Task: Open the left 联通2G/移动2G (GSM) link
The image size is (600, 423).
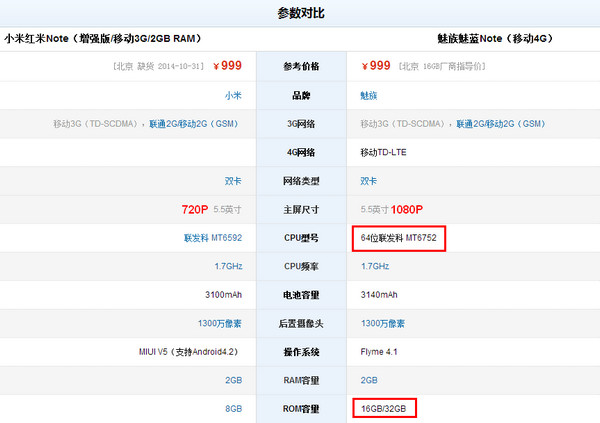Action: click(194, 124)
